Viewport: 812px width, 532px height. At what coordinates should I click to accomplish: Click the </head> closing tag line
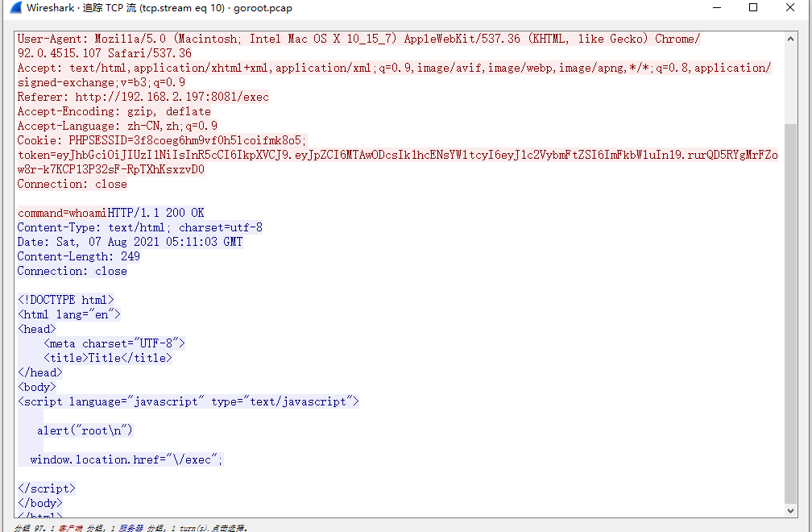[40, 372]
